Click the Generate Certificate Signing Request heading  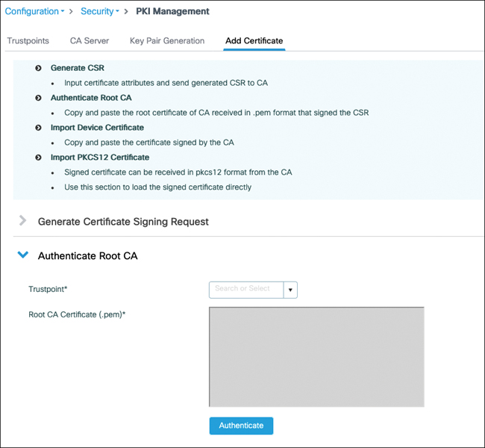[123, 222]
